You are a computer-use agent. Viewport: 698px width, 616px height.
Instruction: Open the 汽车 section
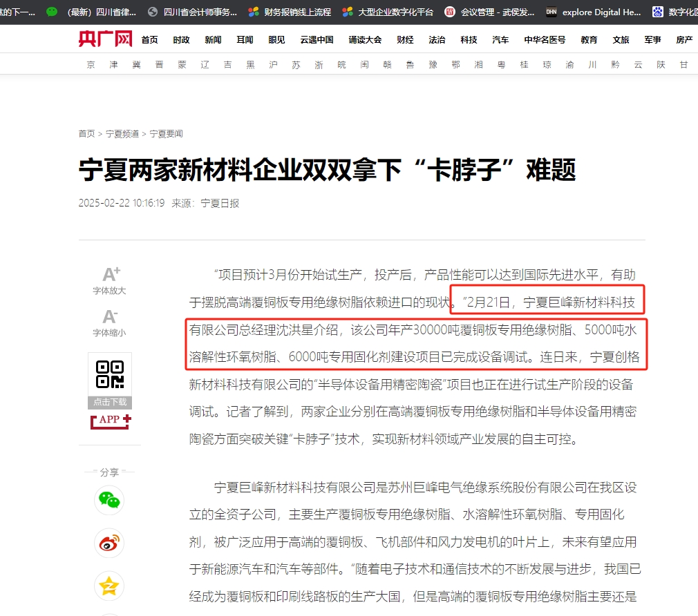500,39
